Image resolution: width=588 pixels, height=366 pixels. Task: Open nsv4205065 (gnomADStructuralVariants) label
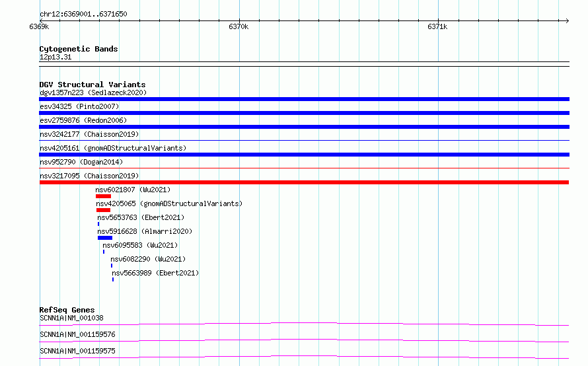point(169,203)
